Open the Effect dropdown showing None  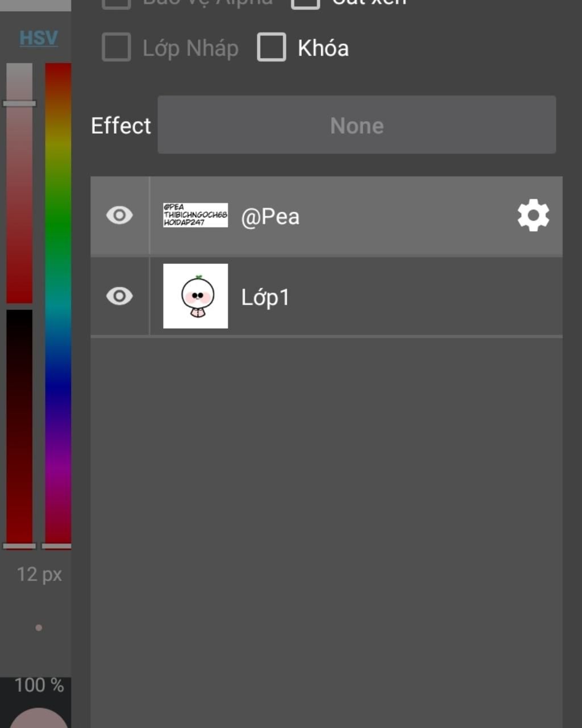(357, 125)
